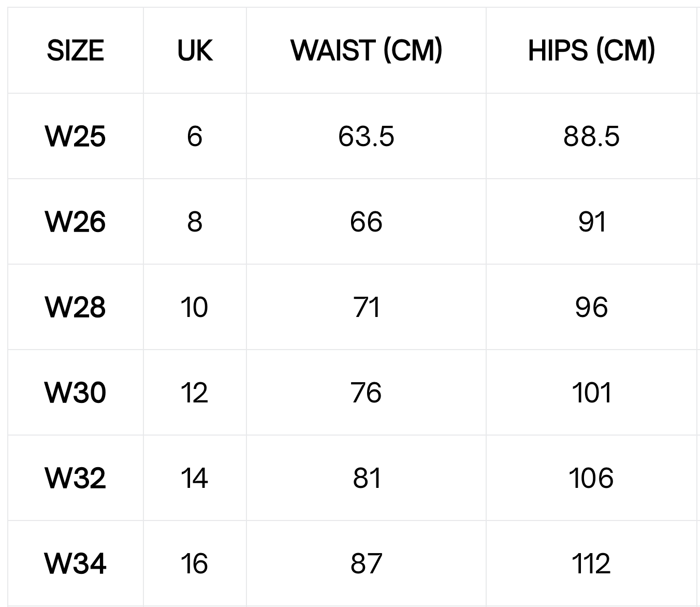Viewport: 700px width, 607px height.
Task: Click the 88.5 hips value
Action: pos(591,137)
